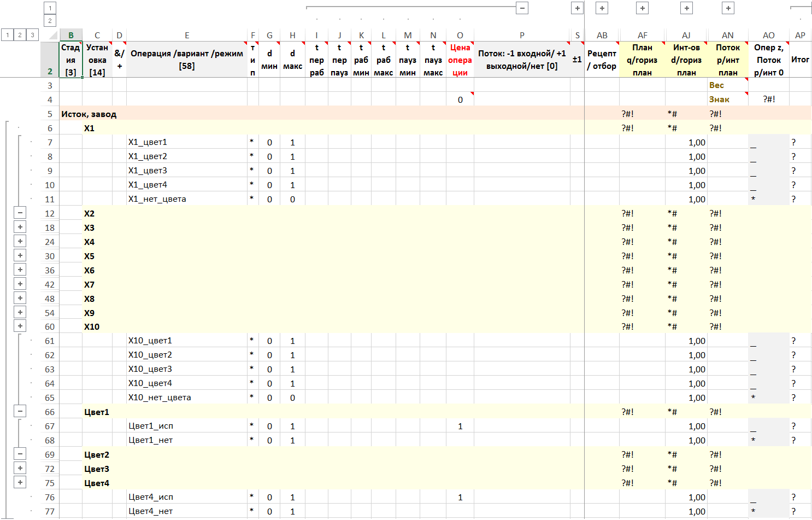
Task: Expand the row group with plus beside row 75
Action: [x=20, y=483]
